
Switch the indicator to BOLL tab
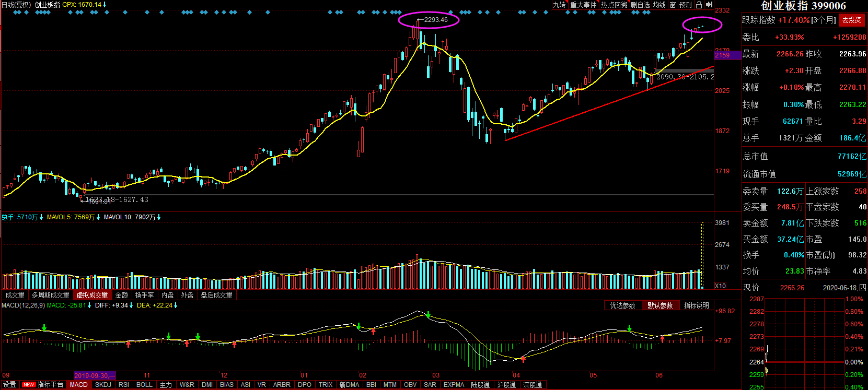144,385
